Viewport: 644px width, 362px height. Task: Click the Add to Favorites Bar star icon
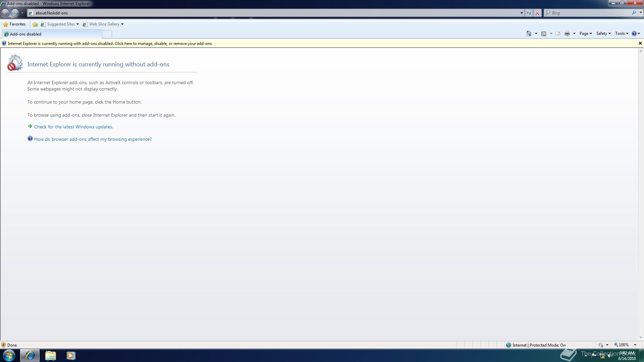[35, 24]
